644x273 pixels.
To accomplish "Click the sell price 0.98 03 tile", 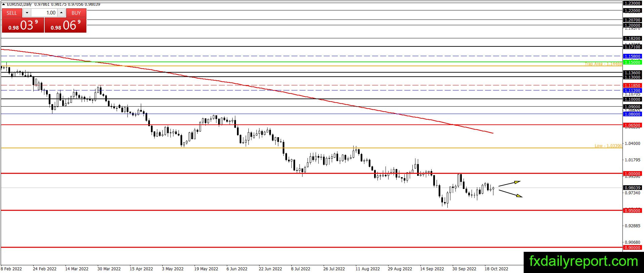I will point(23,25).
